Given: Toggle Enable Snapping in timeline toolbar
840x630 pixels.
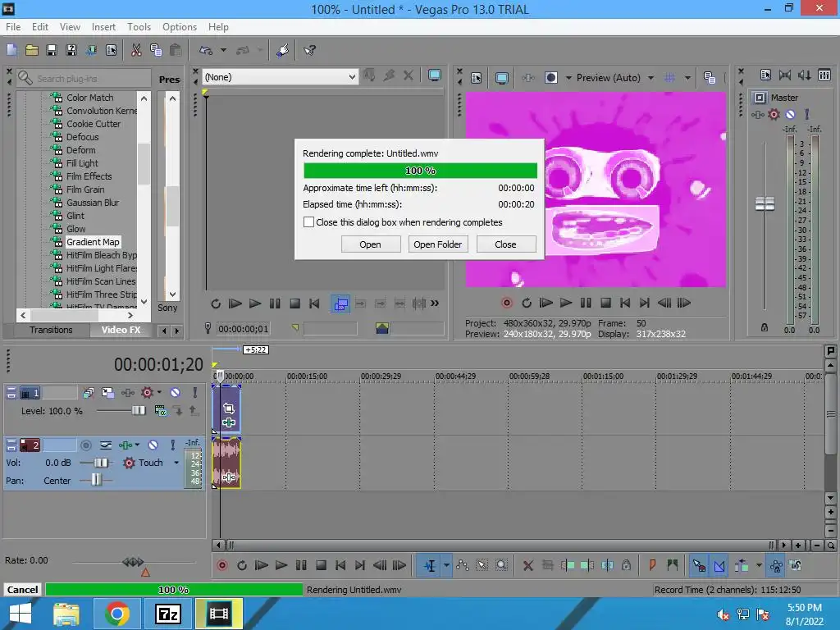Looking at the screenshot, I should coord(699,565).
